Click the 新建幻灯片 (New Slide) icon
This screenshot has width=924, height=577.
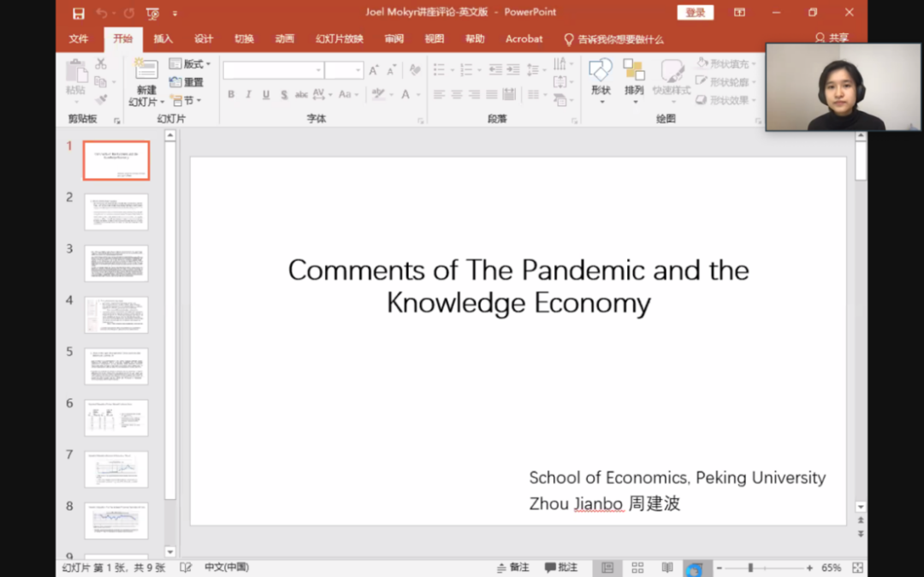coord(146,71)
